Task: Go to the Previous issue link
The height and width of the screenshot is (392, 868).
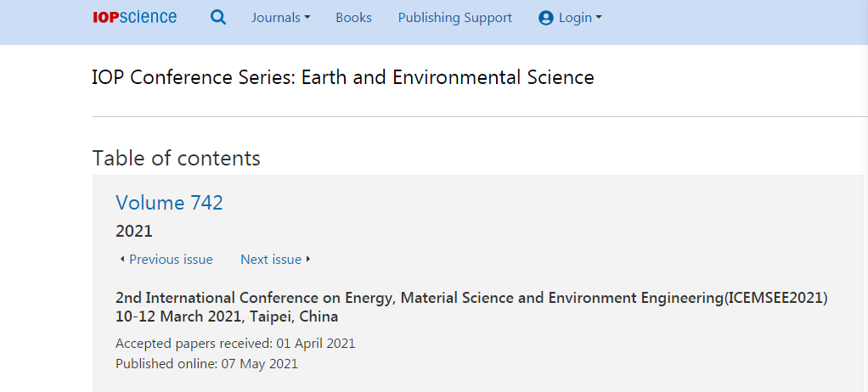Action: [x=171, y=260]
